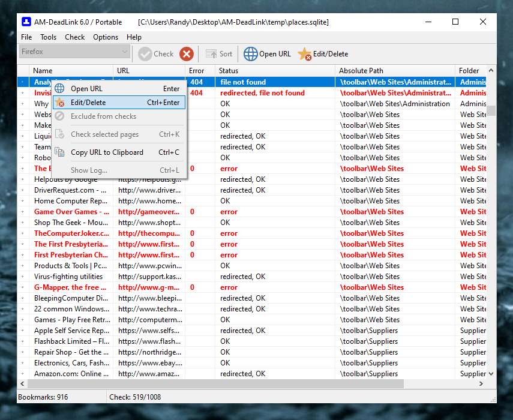
Task: Click the Check toolbar checkmark icon
Action: 145,54
